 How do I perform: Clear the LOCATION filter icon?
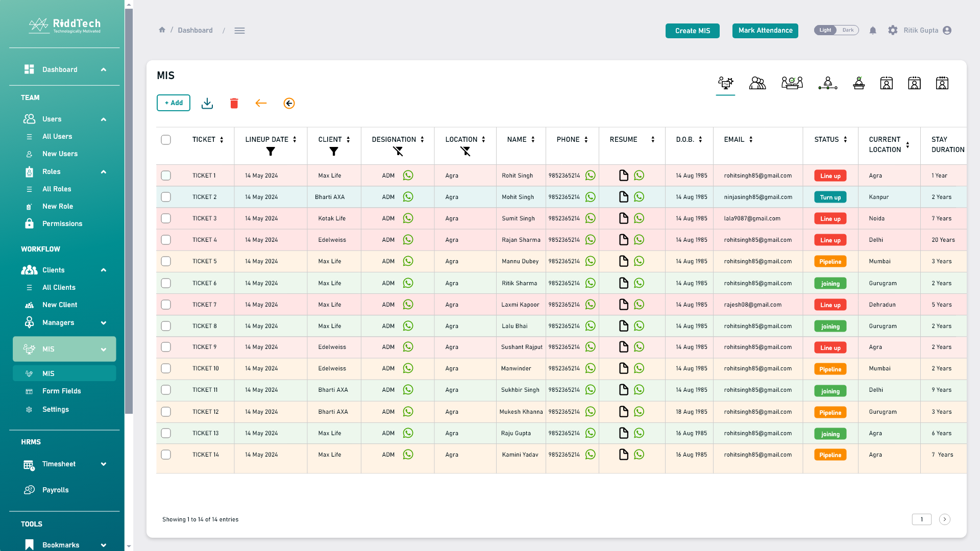pos(465,152)
